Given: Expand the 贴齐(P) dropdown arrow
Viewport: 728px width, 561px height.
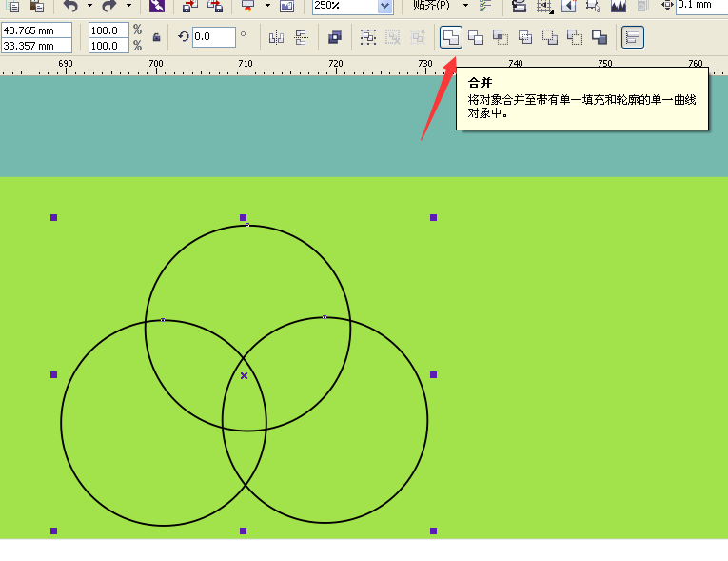Looking at the screenshot, I should [x=465, y=6].
